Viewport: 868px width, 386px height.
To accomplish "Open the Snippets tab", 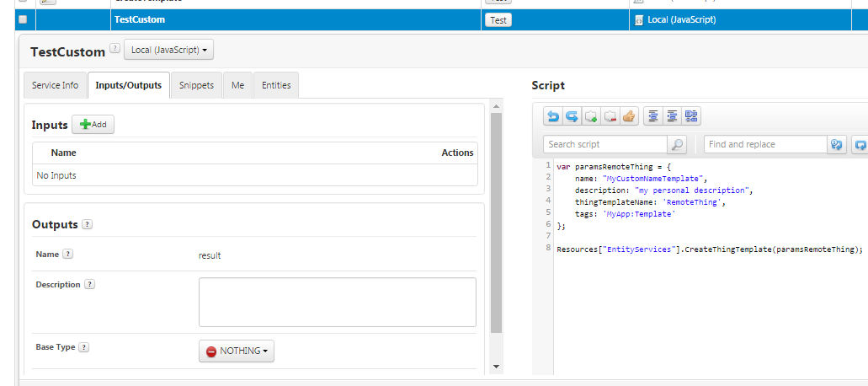I will (196, 85).
